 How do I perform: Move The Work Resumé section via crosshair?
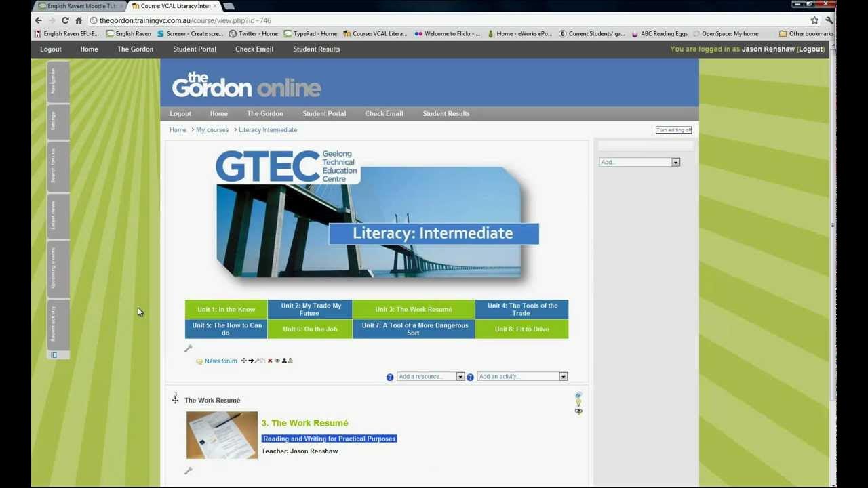[x=175, y=401]
